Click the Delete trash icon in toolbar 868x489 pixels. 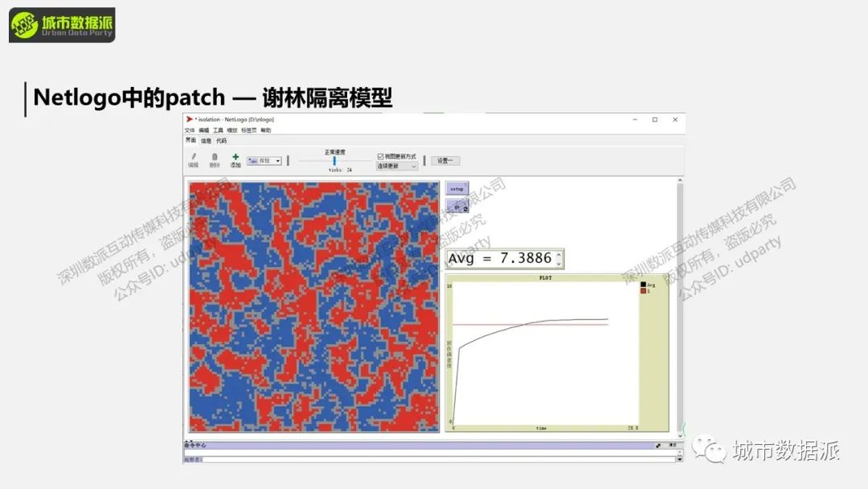pyautogui.click(x=215, y=158)
